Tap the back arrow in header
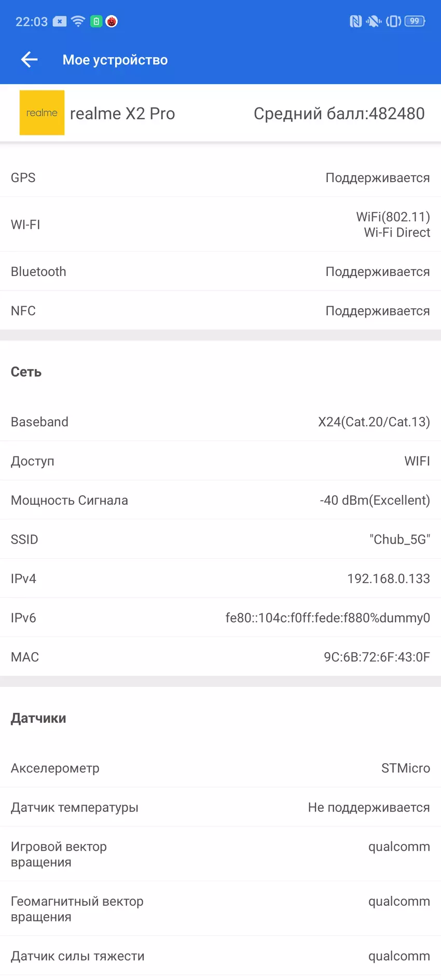441x980 pixels. tap(30, 60)
